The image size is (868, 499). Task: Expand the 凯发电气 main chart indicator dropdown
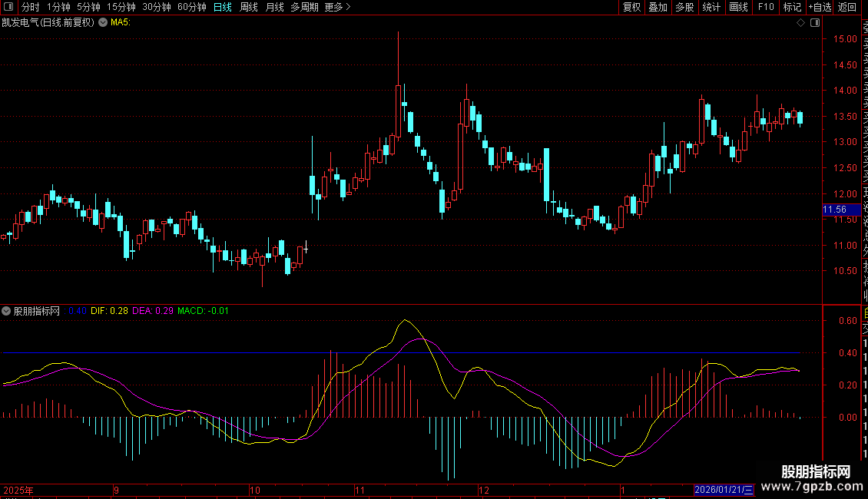click(x=103, y=22)
